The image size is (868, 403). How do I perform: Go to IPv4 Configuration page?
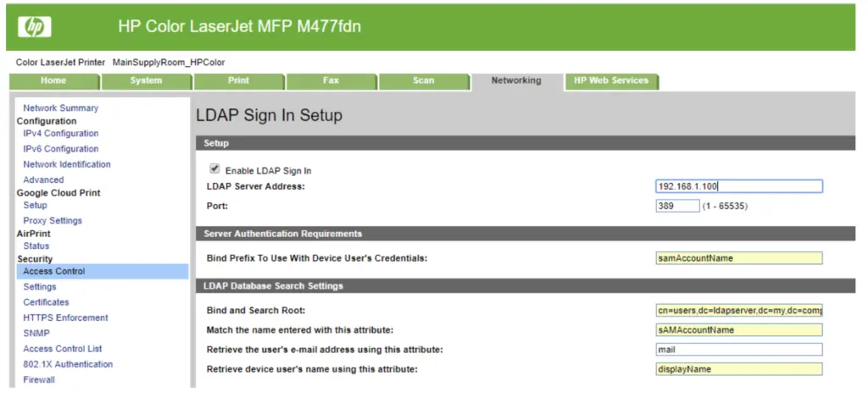pos(60,134)
